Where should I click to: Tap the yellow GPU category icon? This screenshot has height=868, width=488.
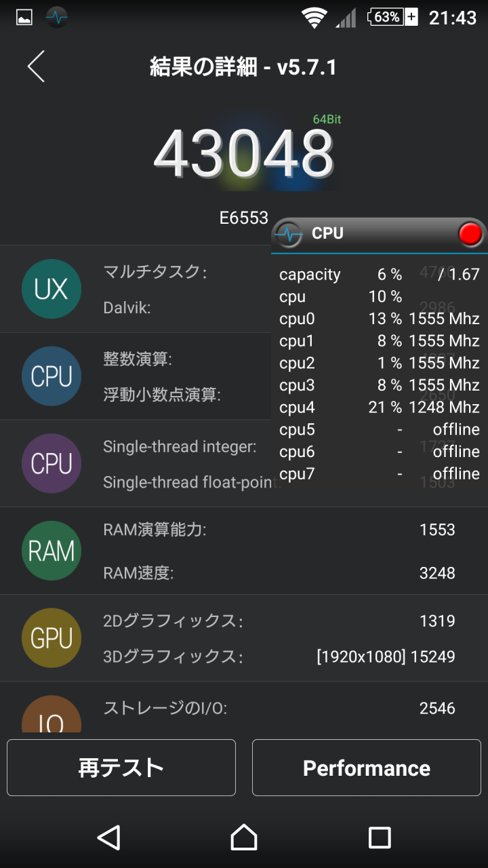coord(52,638)
